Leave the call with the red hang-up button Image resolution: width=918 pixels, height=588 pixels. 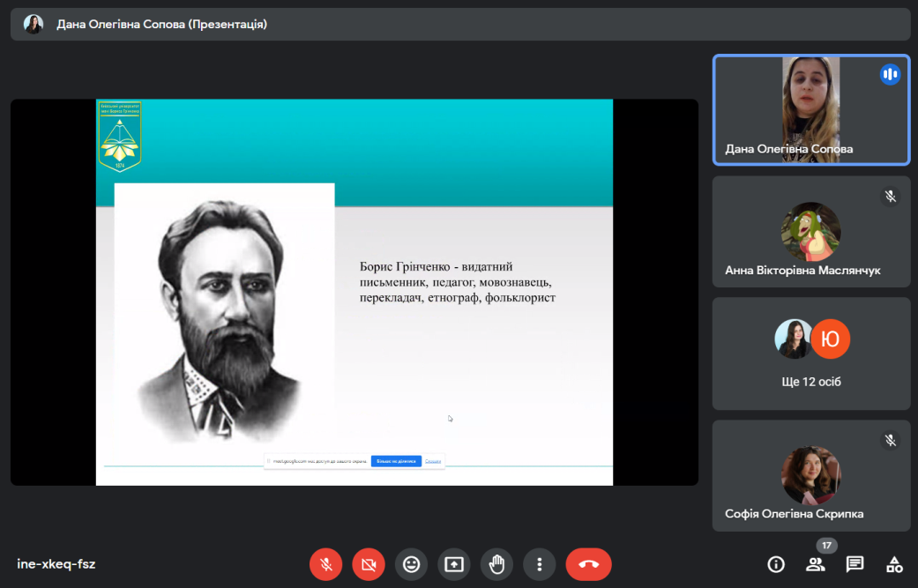click(x=588, y=564)
